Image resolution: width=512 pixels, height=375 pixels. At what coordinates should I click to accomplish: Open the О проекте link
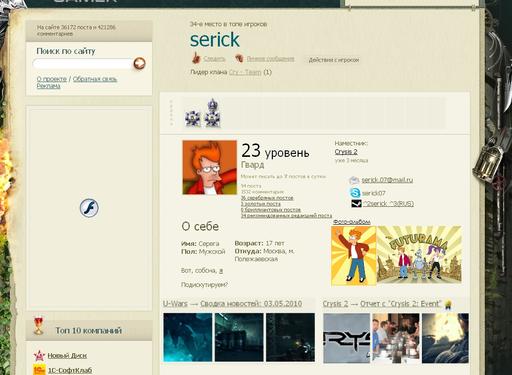point(52,79)
